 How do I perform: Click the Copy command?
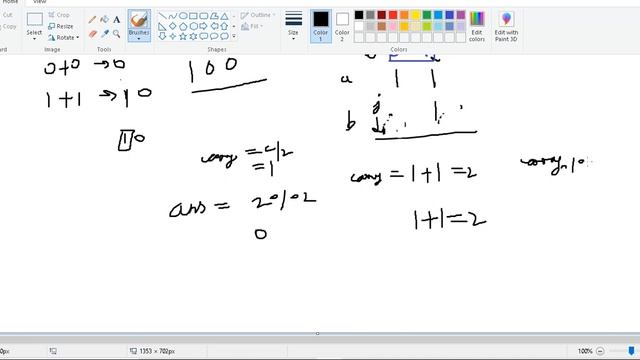[x=8, y=27]
